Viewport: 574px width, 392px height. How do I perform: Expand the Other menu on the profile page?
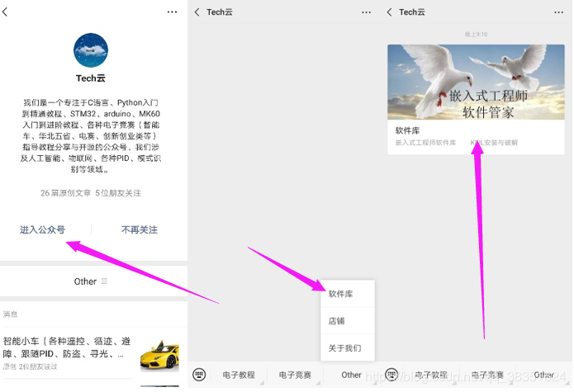click(90, 281)
